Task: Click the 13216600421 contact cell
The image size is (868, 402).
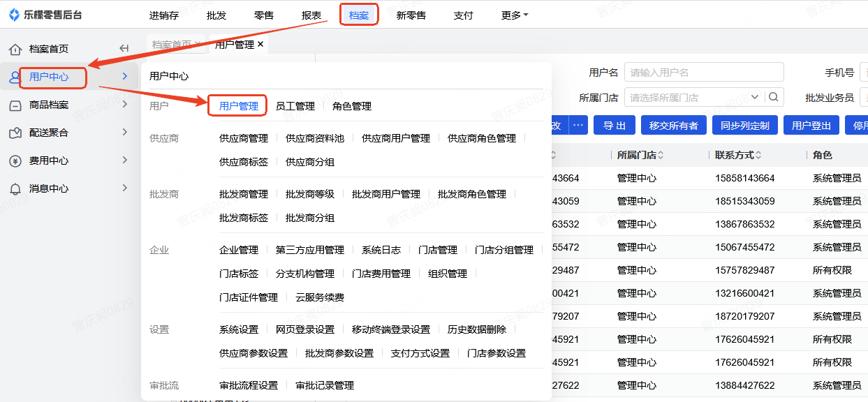Action: (745, 293)
